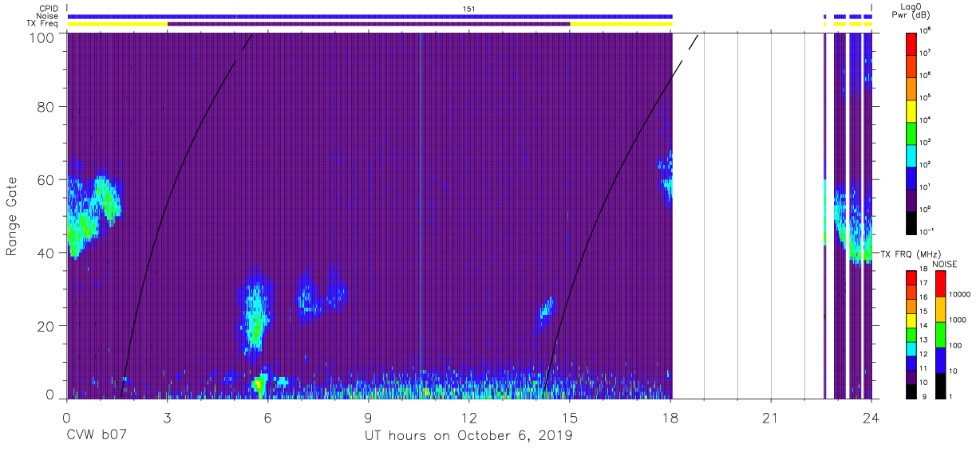This screenshot has width=980, height=452.
Task: Click the x-axis tick label 9
Action: [369, 419]
